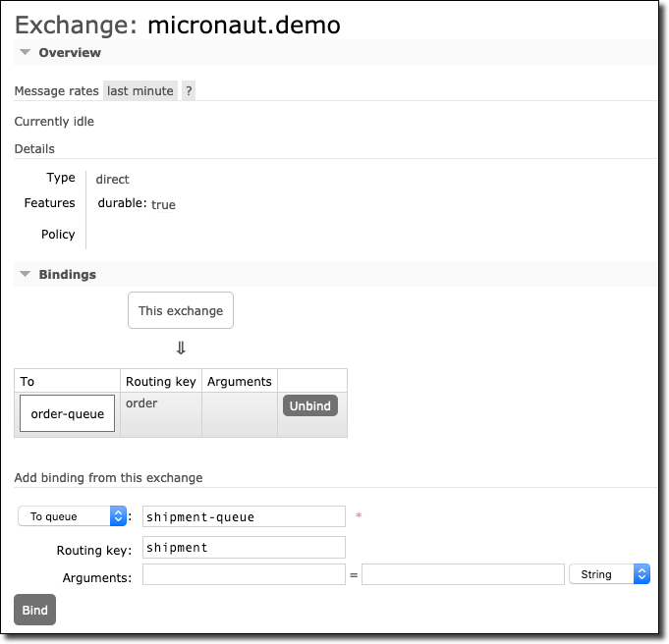Collapse the Overview section triangle

[x=26, y=53]
